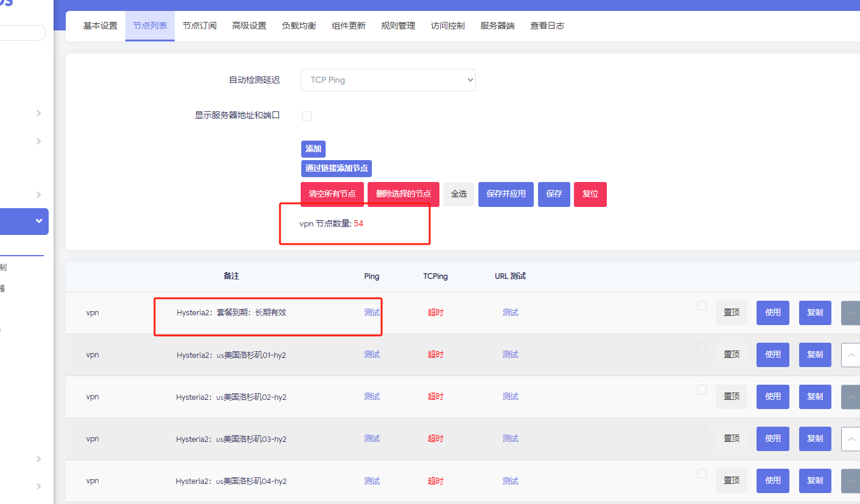Click the 保存并应用 button

pos(506,194)
